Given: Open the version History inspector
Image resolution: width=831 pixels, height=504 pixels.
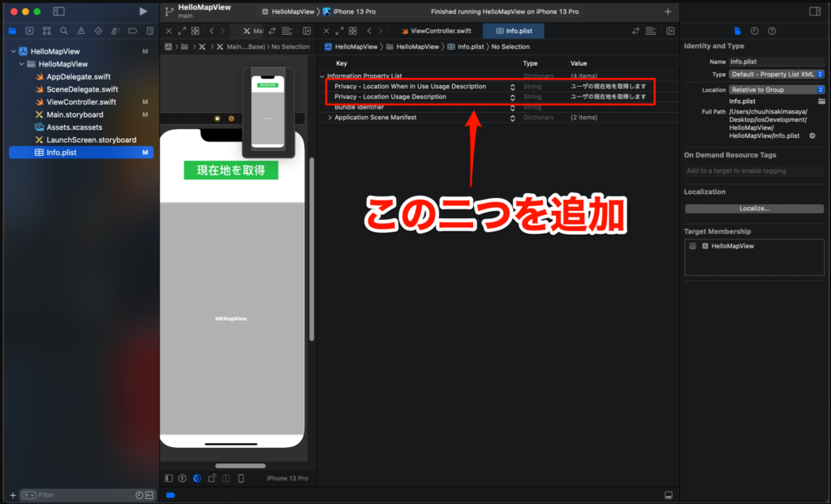Looking at the screenshot, I should click(755, 31).
